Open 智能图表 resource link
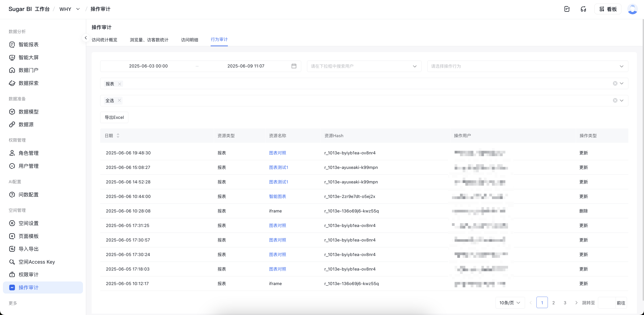 pos(277,196)
